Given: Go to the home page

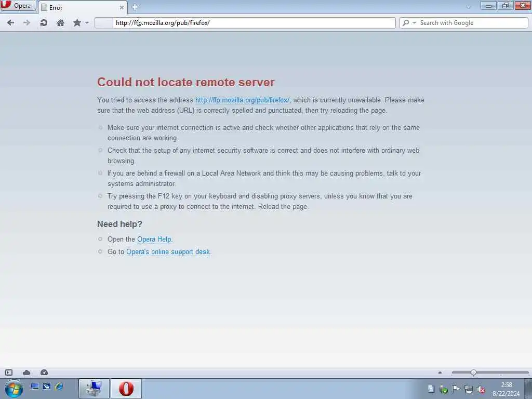Looking at the screenshot, I should (60, 23).
